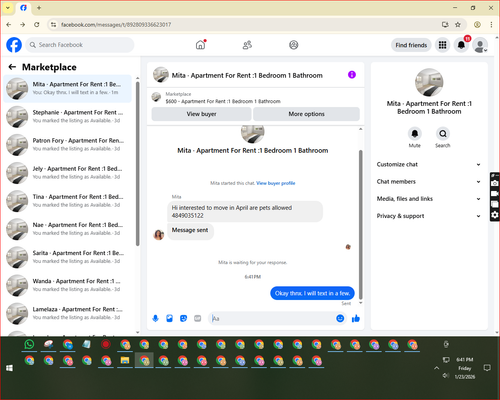Image resolution: width=500 pixels, height=400 pixels.
Task: Open the Friends icon in top navigation
Action: click(x=247, y=45)
